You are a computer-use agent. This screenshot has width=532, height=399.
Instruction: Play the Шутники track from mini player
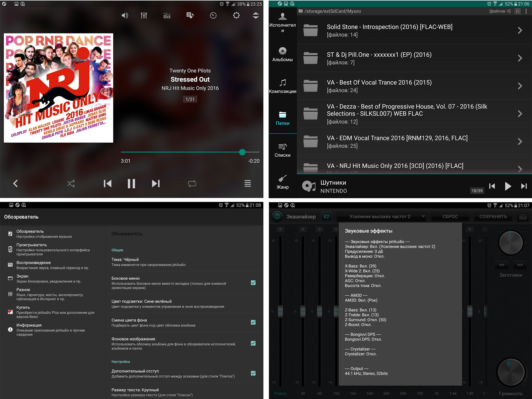click(508, 186)
